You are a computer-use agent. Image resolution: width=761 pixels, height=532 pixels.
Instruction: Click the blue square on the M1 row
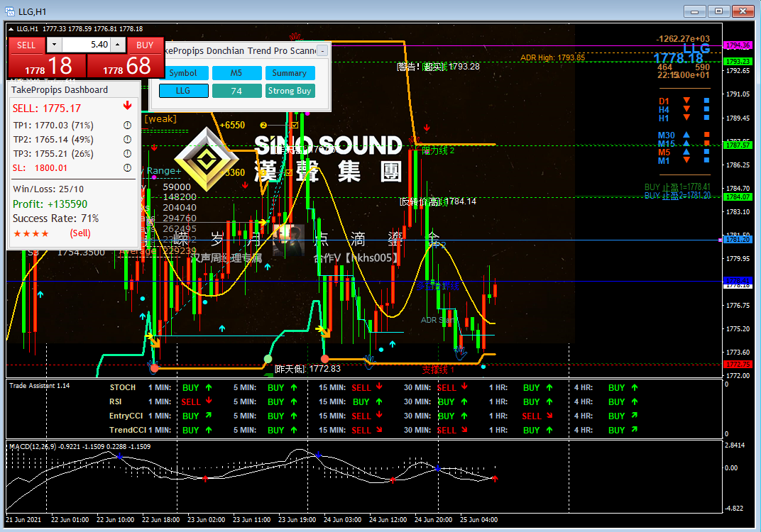pos(706,160)
